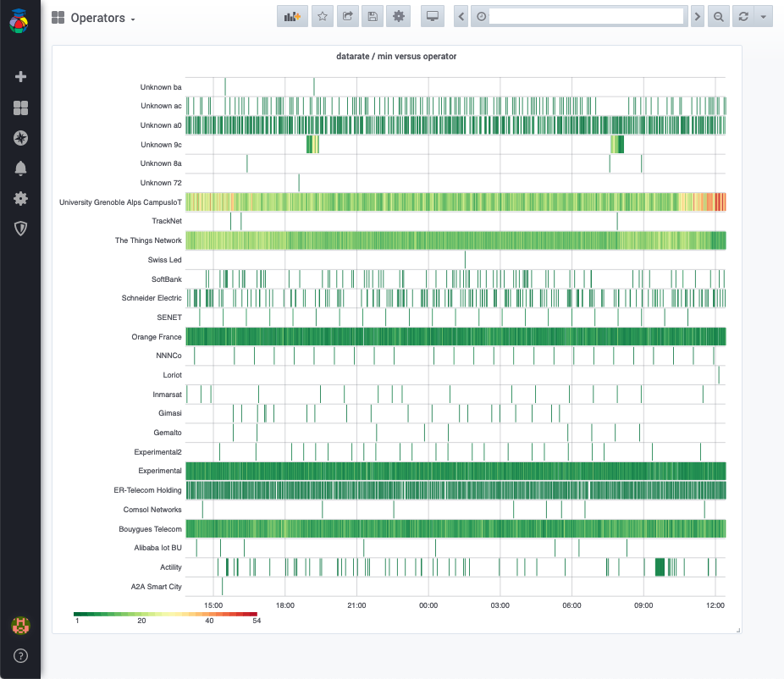784x679 pixels.
Task: Click the panel resize handle corner
Action: click(x=738, y=630)
